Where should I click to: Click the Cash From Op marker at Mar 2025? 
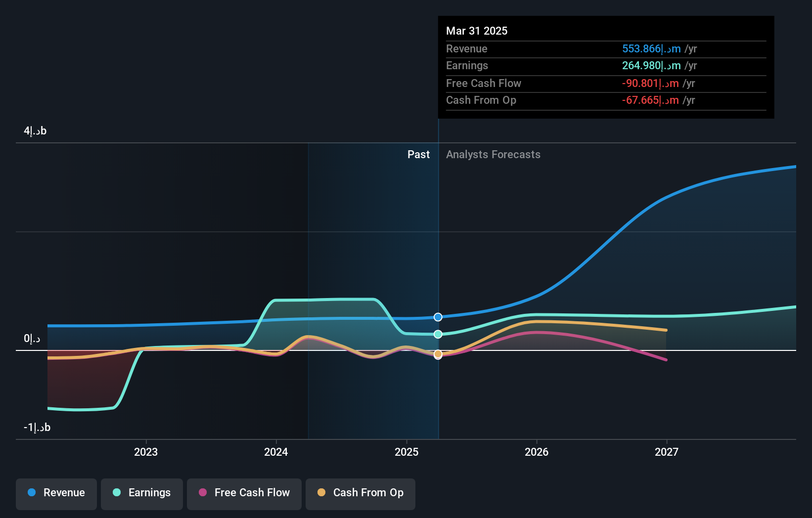tap(438, 354)
